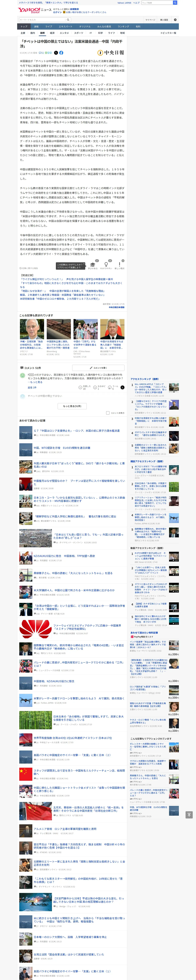Open トピックス一覧 link

(x=168, y=33)
